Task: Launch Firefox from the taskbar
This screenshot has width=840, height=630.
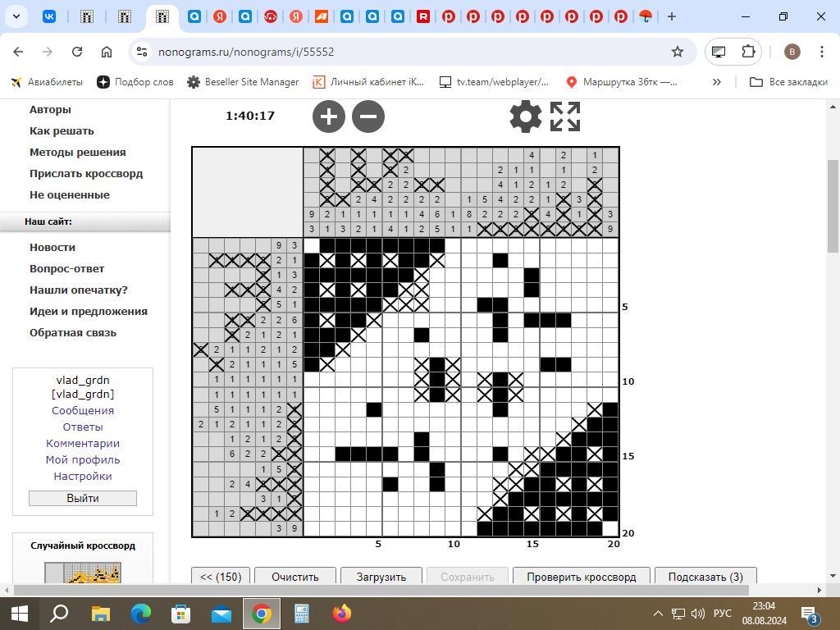Action: pos(342,613)
